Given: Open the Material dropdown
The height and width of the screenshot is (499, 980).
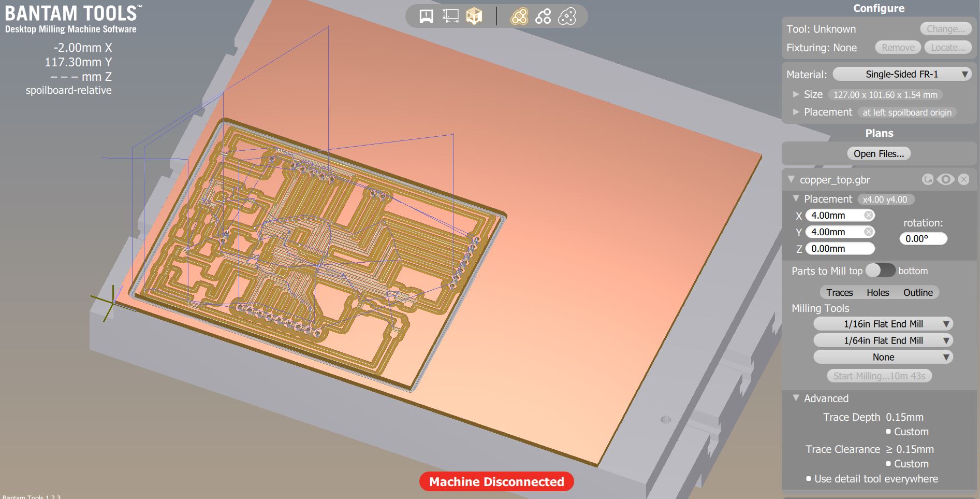Looking at the screenshot, I should pyautogui.click(x=901, y=74).
